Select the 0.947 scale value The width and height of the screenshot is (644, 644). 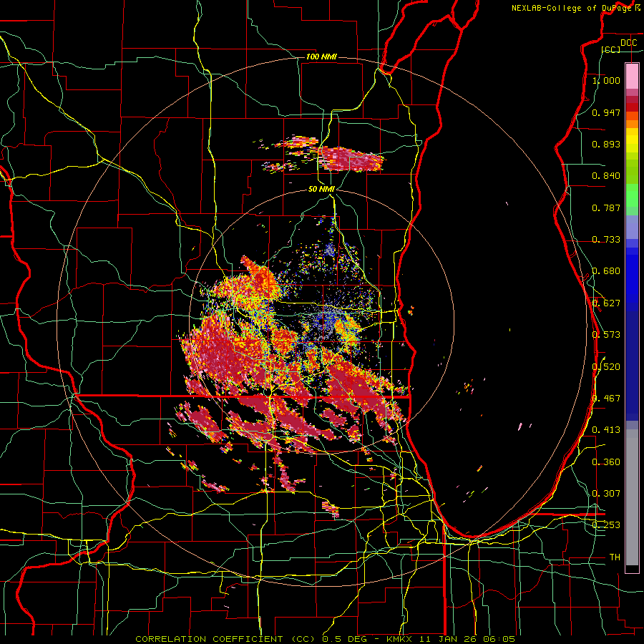coord(606,112)
